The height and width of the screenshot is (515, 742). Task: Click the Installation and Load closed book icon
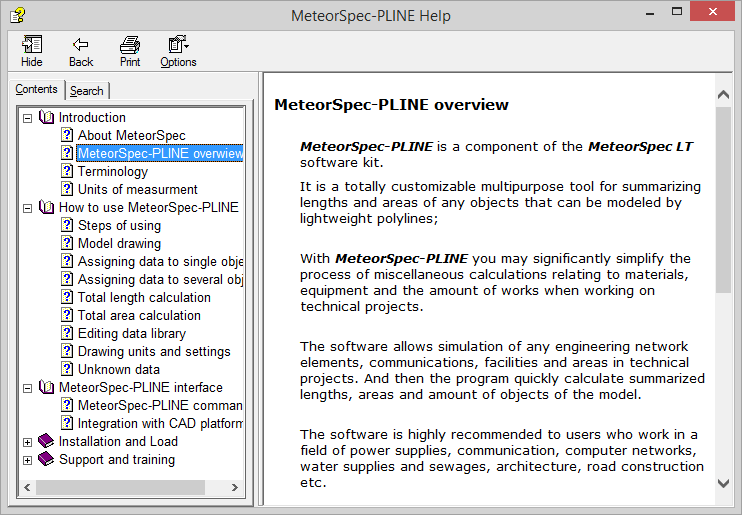point(46,441)
